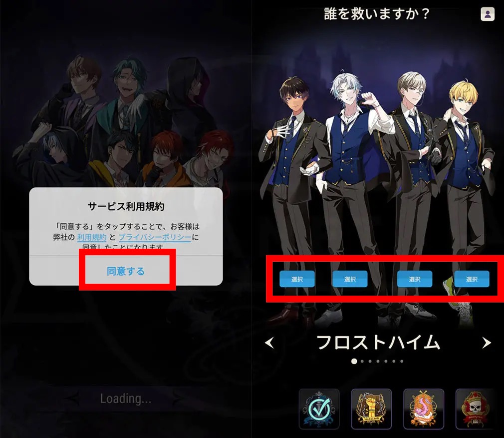Go to previous dorm with left arrow
The image size is (504, 438).
(x=269, y=343)
